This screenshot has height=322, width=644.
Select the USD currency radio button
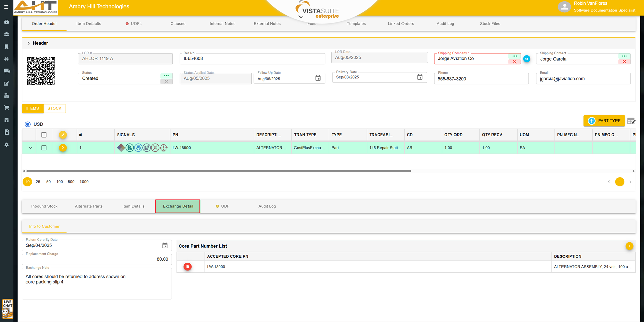click(x=28, y=124)
